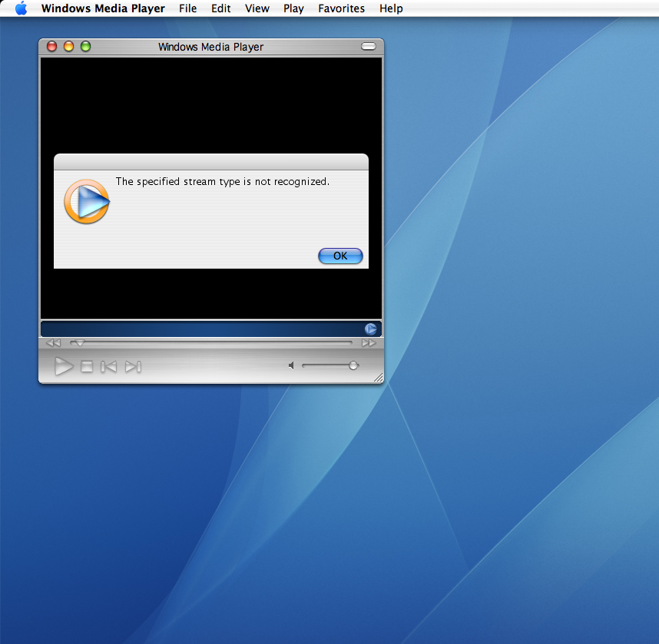
Task: Open the Windows Media Player application menu
Action: tap(103, 8)
